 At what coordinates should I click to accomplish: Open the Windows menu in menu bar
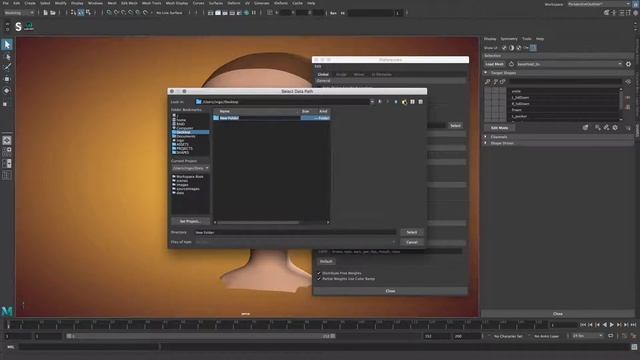tap(95, 3)
